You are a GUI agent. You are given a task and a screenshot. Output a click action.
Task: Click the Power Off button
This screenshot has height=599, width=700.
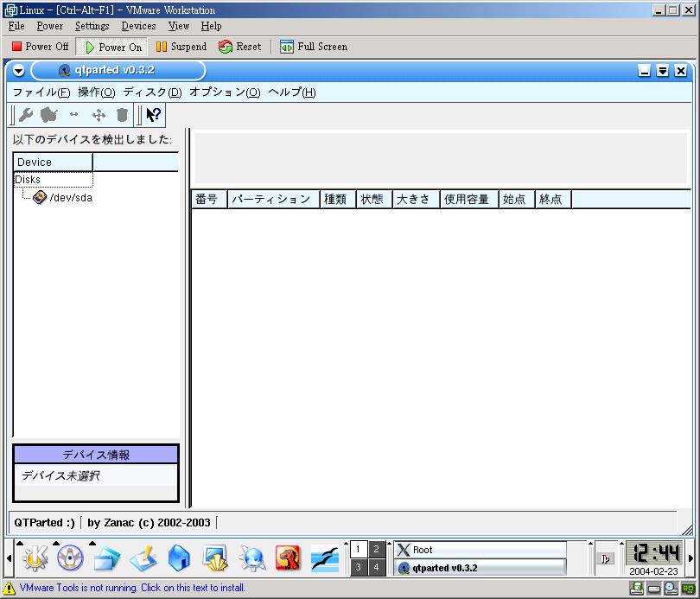[x=41, y=47]
